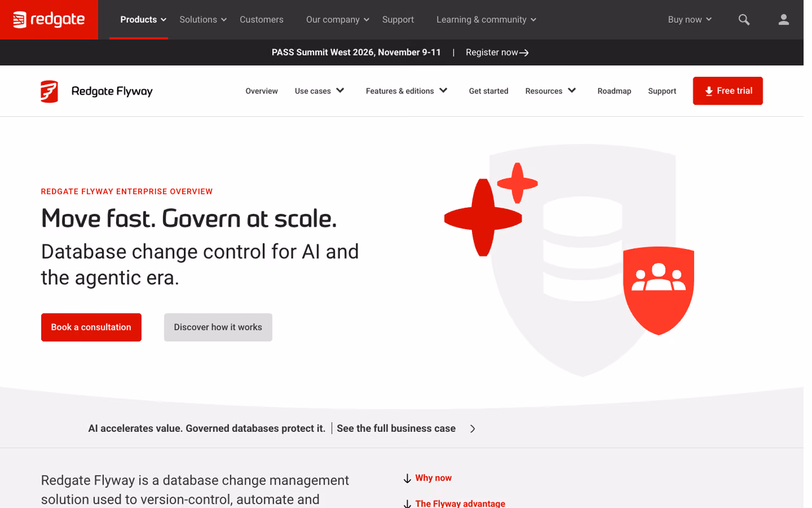The width and height of the screenshot is (812, 508).
Task: Open Support in the Flyway sub-navigation
Action: pyautogui.click(x=662, y=91)
